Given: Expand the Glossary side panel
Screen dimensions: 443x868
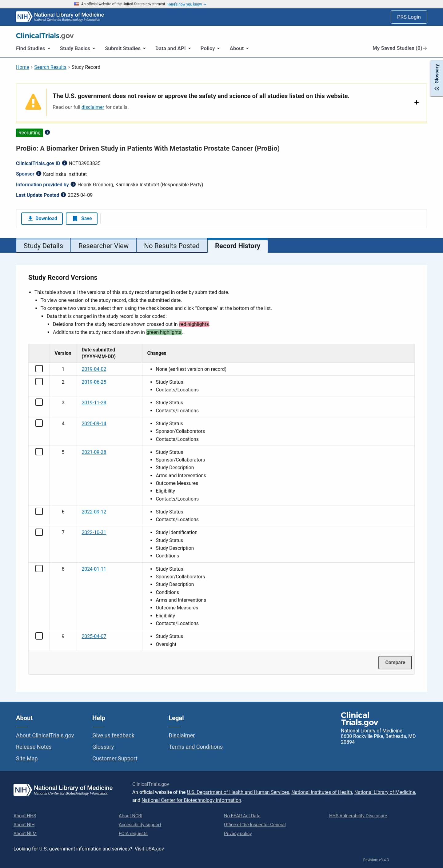Looking at the screenshot, I should [437, 78].
